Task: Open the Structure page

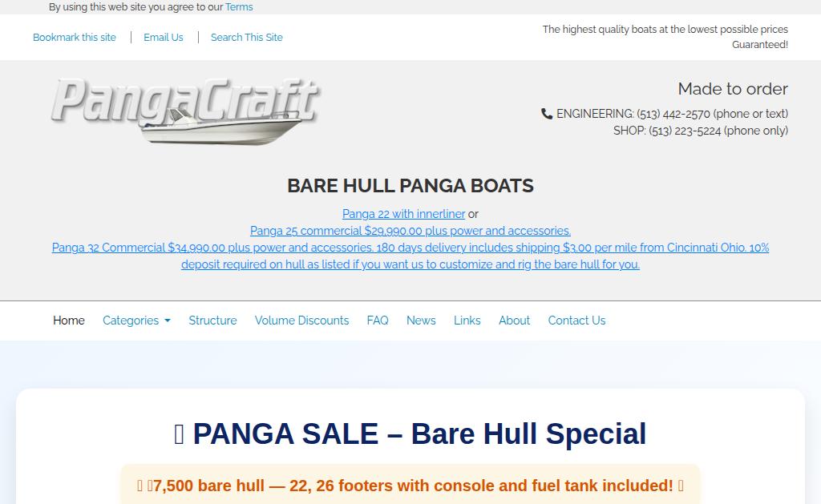Action: 212,321
